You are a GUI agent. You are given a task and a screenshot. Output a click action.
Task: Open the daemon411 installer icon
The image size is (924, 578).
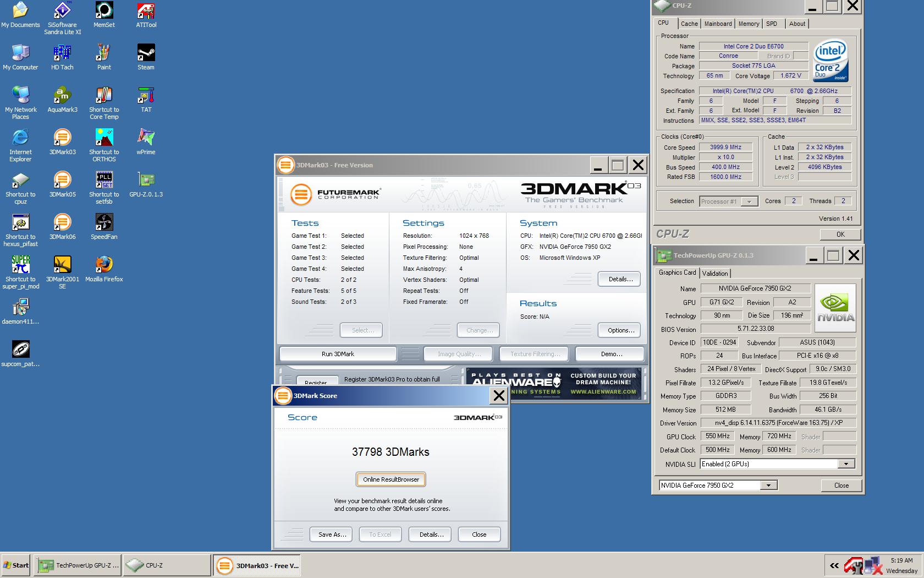click(x=20, y=312)
